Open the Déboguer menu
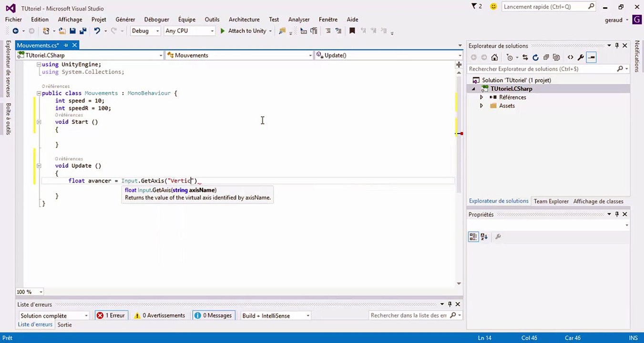 point(156,20)
